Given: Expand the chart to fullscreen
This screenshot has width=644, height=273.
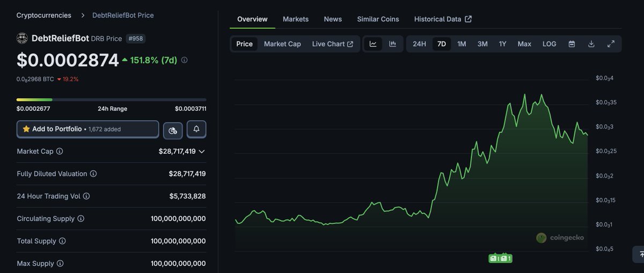Looking at the screenshot, I should coord(611,44).
